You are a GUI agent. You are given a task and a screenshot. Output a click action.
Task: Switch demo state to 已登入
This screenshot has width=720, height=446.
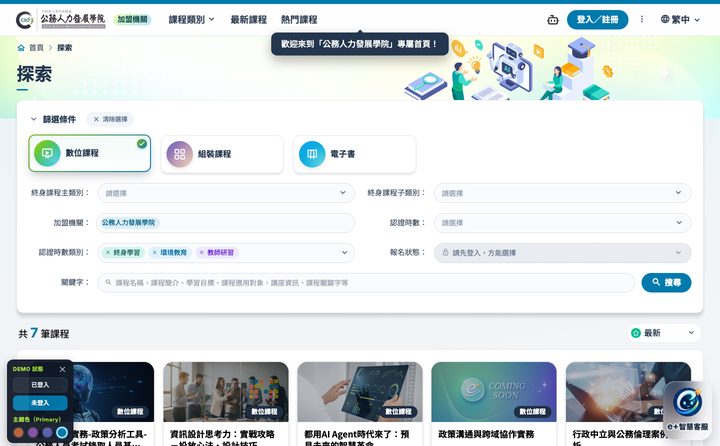point(40,385)
